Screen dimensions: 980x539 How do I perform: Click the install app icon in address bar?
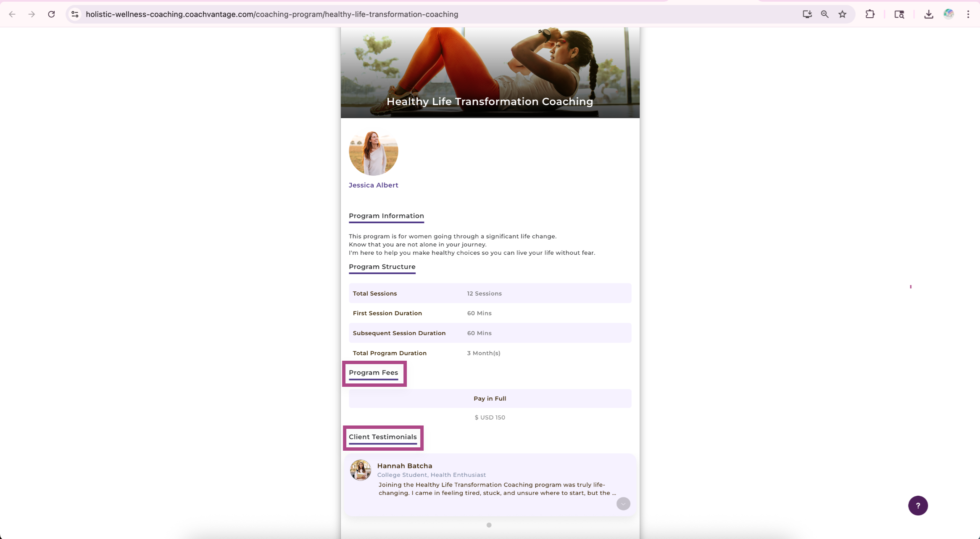tap(807, 14)
